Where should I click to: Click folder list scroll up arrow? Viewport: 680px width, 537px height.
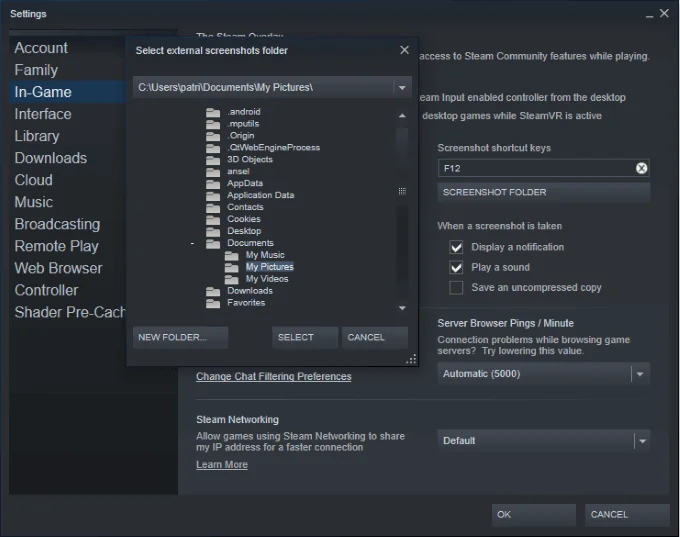pos(402,116)
